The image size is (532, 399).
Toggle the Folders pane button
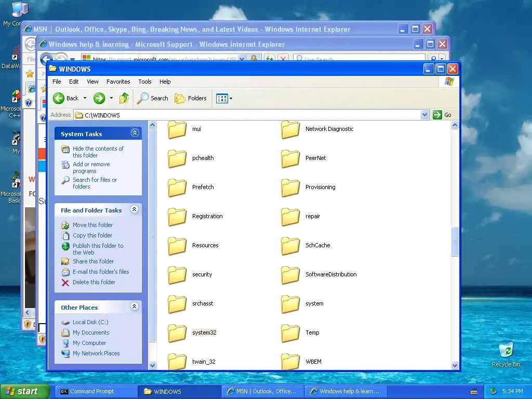click(191, 98)
